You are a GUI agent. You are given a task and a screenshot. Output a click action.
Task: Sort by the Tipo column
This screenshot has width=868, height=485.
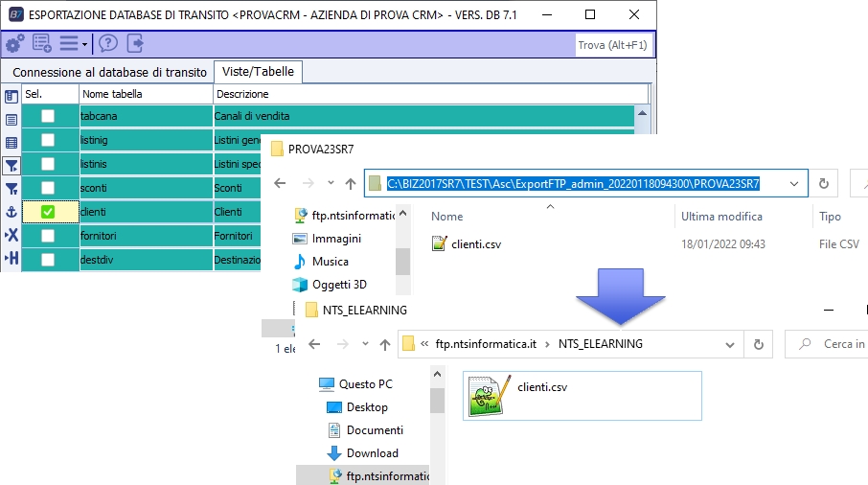[830, 217]
